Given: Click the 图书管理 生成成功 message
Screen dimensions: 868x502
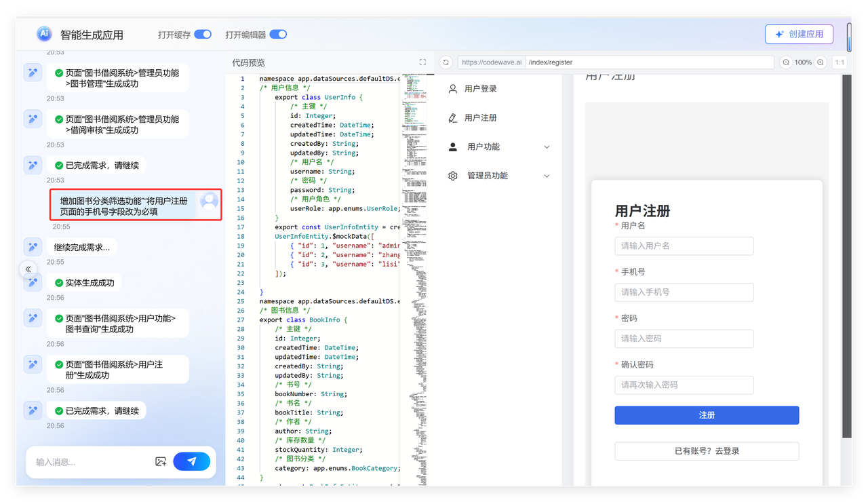Looking at the screenshot, I should click(x=117, y=79).
